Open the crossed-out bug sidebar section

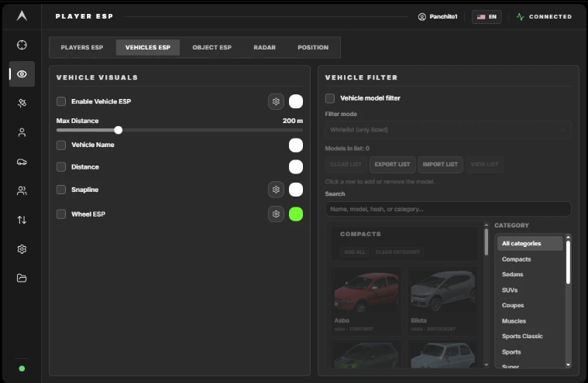[22, 103]
